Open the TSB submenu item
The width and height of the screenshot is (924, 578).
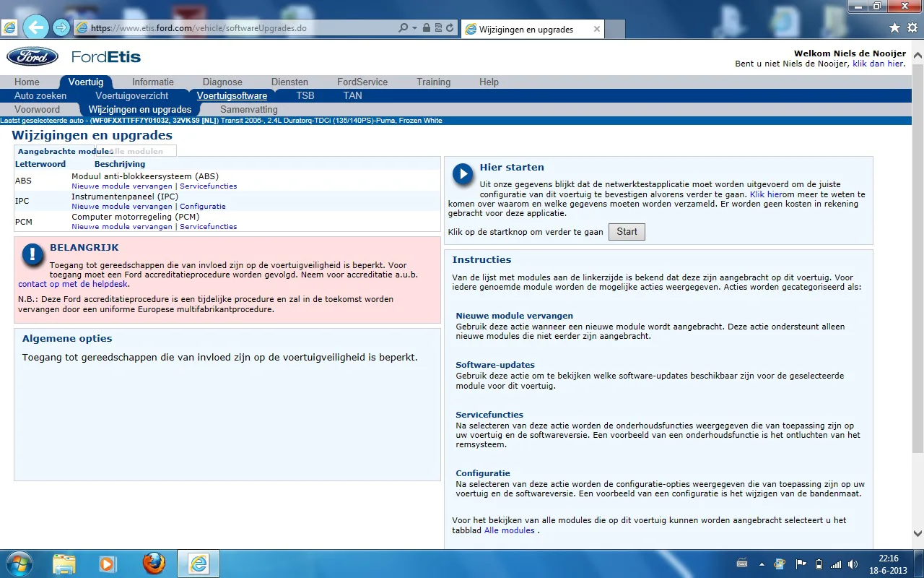[x=305, y=95]
